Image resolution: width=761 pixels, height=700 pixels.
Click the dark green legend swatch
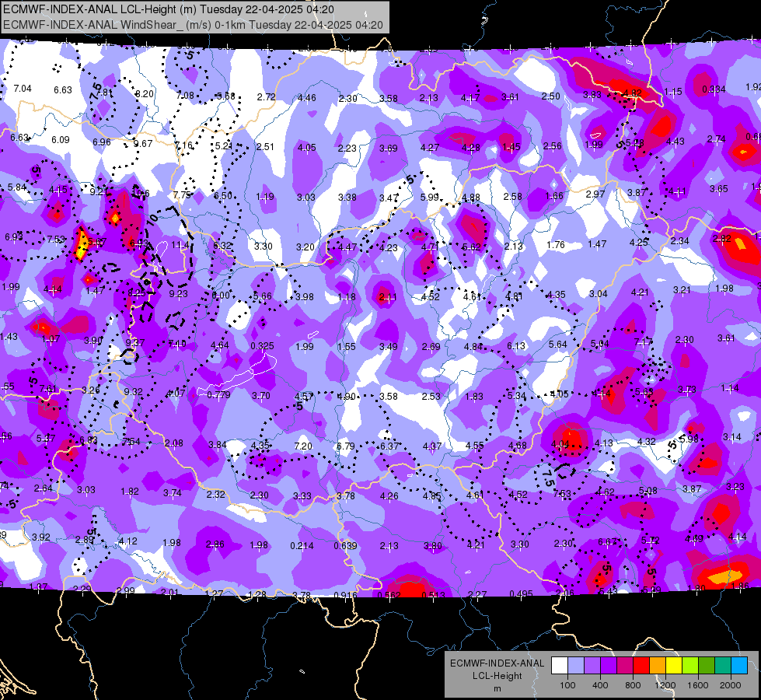707,665
